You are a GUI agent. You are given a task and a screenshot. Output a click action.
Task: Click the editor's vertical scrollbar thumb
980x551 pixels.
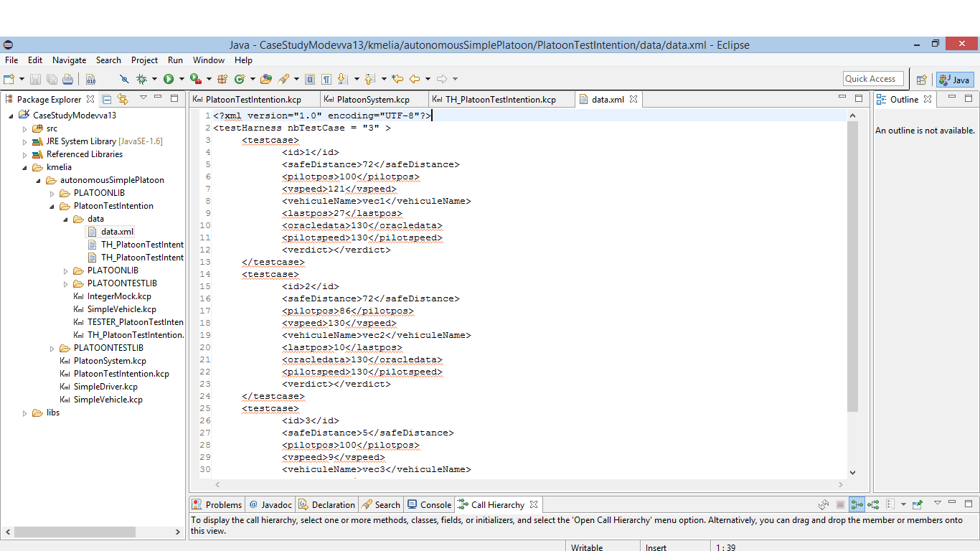point(852,265)
